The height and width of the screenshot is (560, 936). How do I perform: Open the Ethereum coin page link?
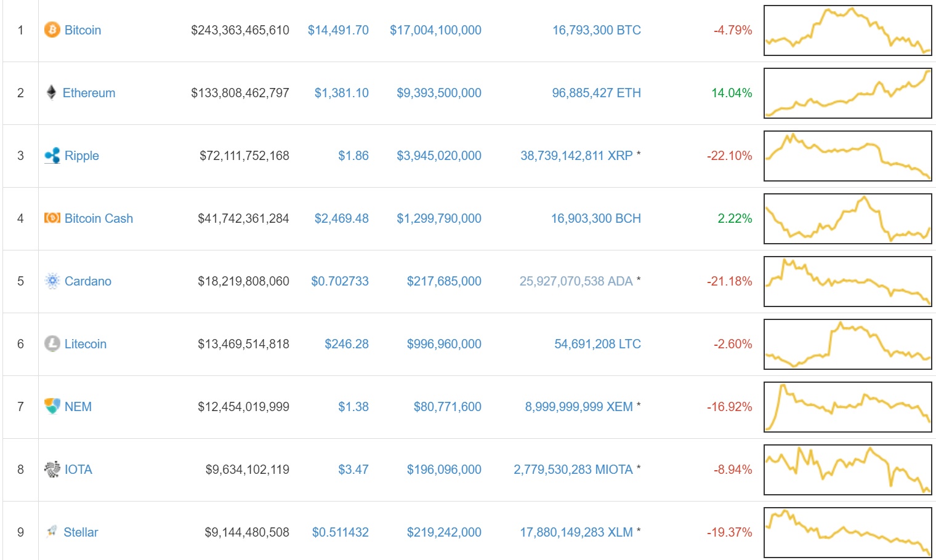pyautogui.click(x=89, y=93)
